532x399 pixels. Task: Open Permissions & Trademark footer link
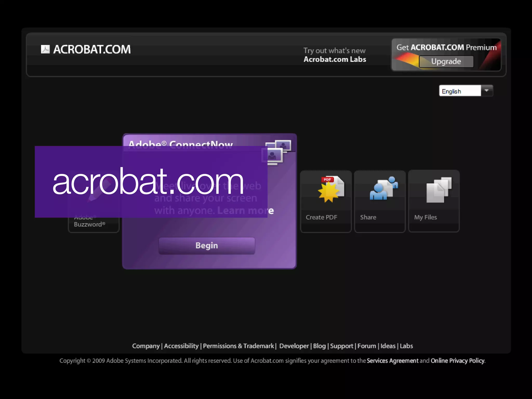238,346
